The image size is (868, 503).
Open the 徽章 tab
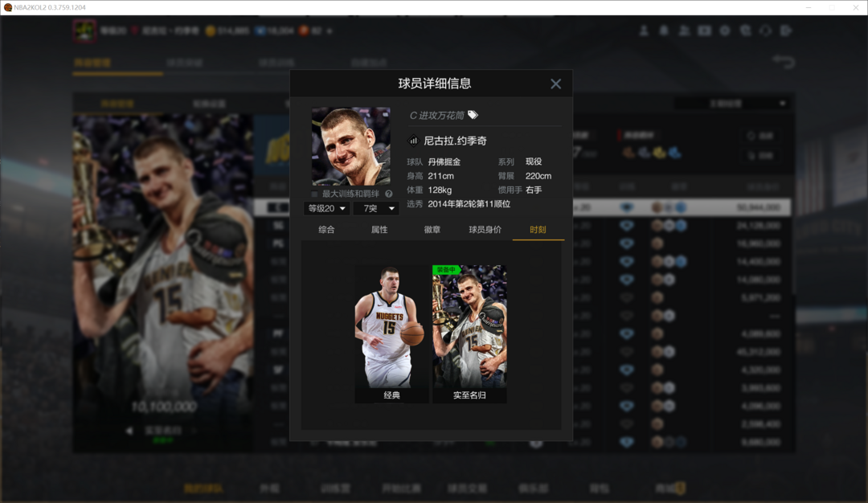coord(432,230)
